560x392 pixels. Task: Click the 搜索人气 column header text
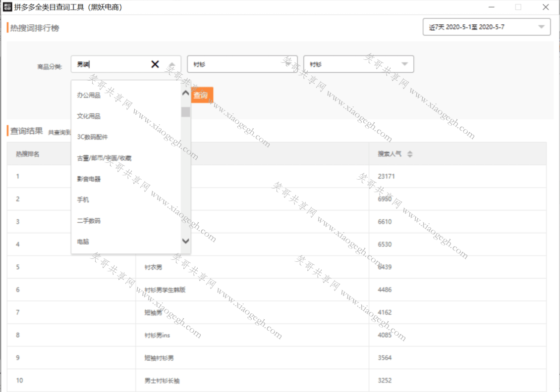390,154
